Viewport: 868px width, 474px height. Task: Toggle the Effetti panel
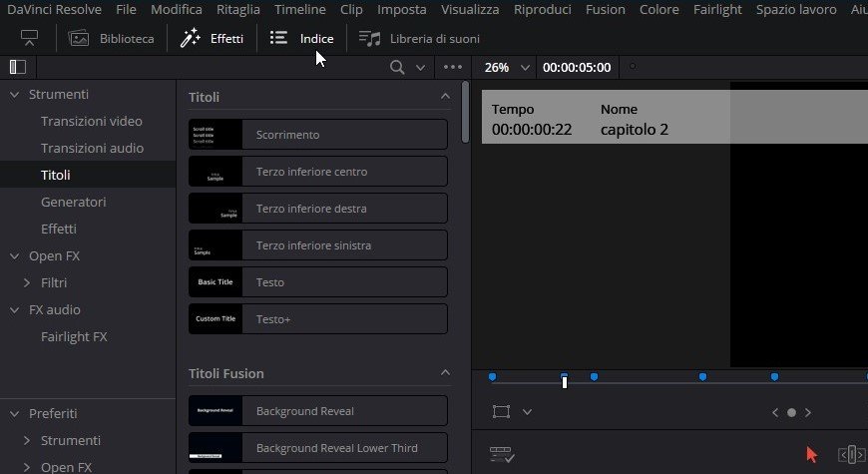212,38
